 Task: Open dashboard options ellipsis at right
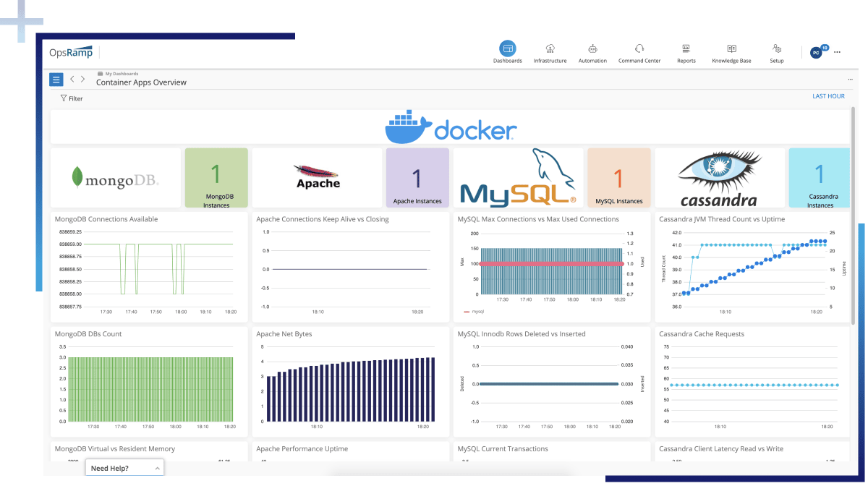point(850,79)
